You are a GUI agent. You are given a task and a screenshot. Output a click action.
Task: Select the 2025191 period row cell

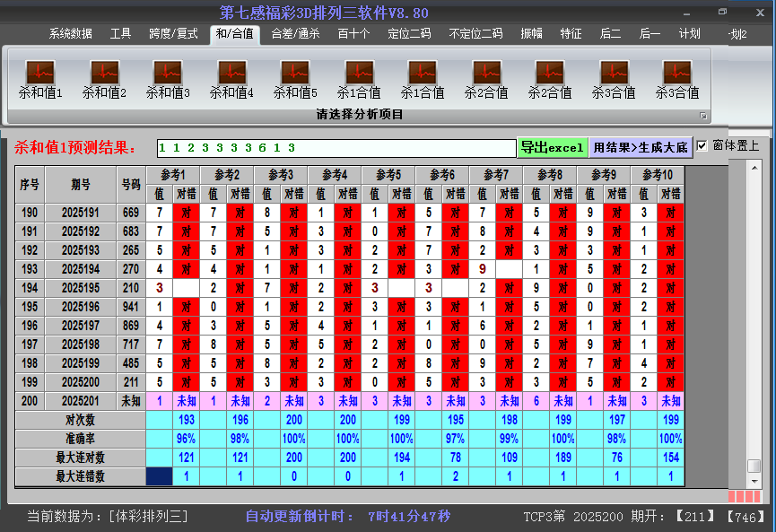pyautogui.click(x=81, y=213)
